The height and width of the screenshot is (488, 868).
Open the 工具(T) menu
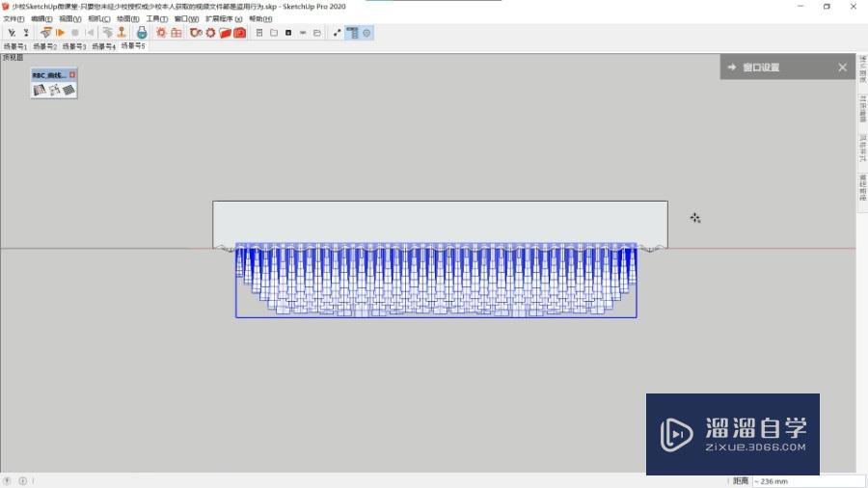pyautogui.click(x=156, y=19)
